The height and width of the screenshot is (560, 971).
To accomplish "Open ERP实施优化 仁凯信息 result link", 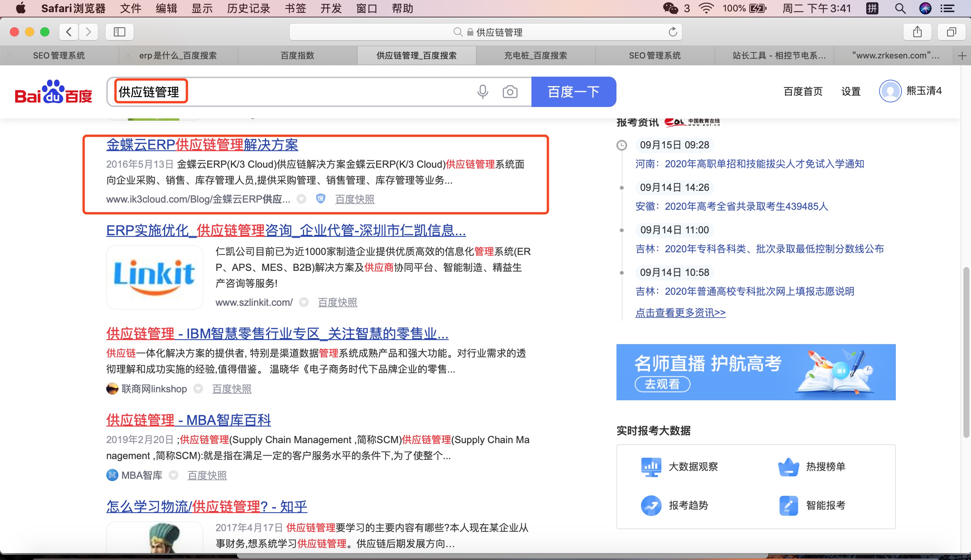I will [x=286, y=230].
